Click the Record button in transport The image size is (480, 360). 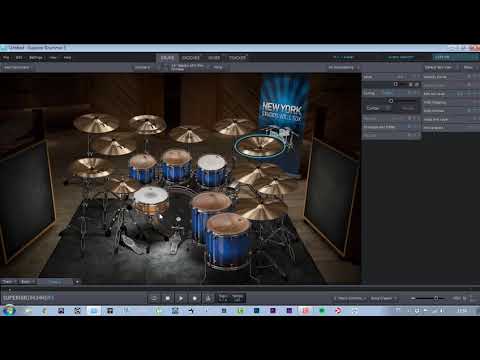tap(195, 298)
